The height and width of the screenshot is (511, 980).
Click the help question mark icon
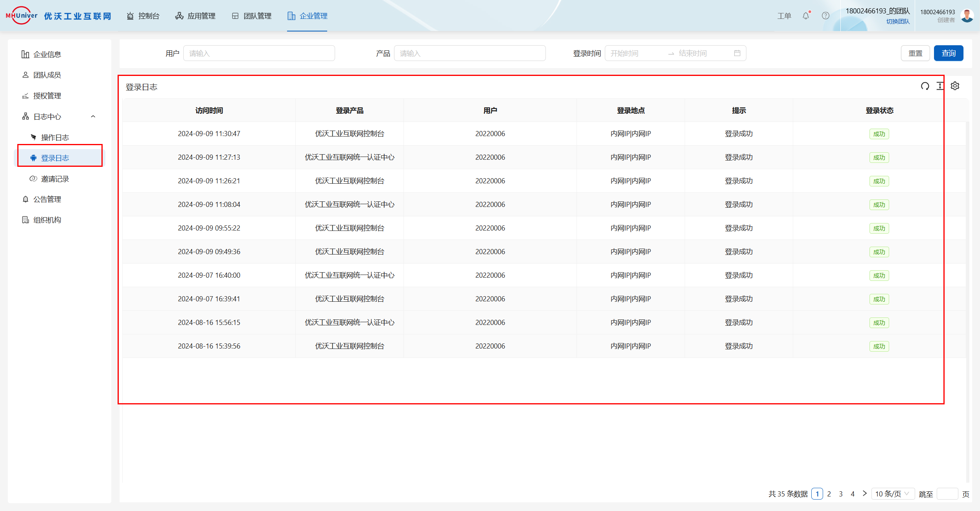click(825, 16)
